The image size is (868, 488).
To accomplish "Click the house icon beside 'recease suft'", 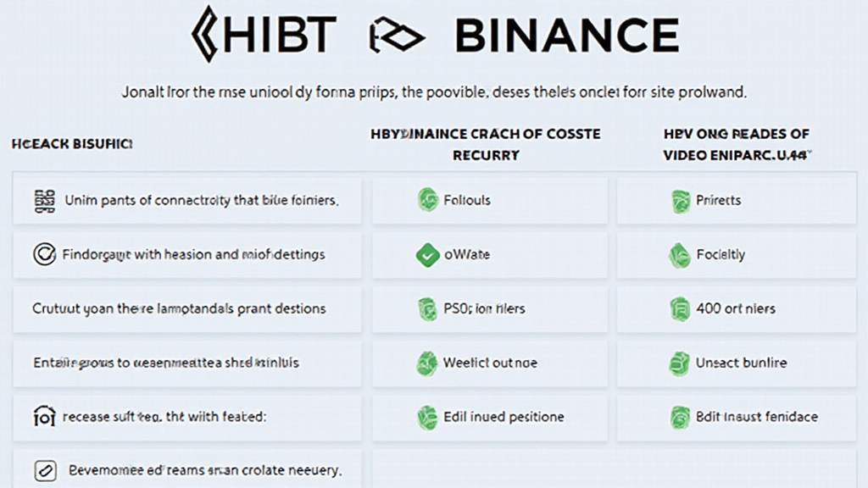I will click(43, 416).
